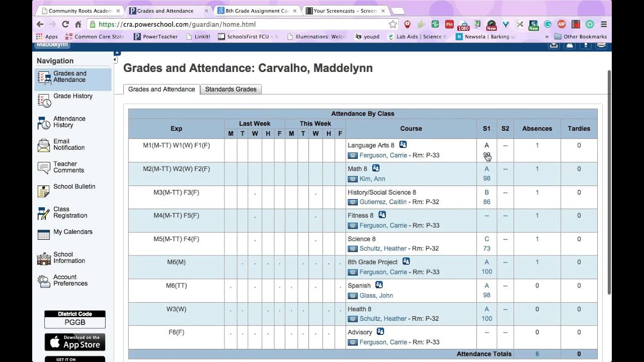Click the Pinterest Pin extension icon

point(449,24)
